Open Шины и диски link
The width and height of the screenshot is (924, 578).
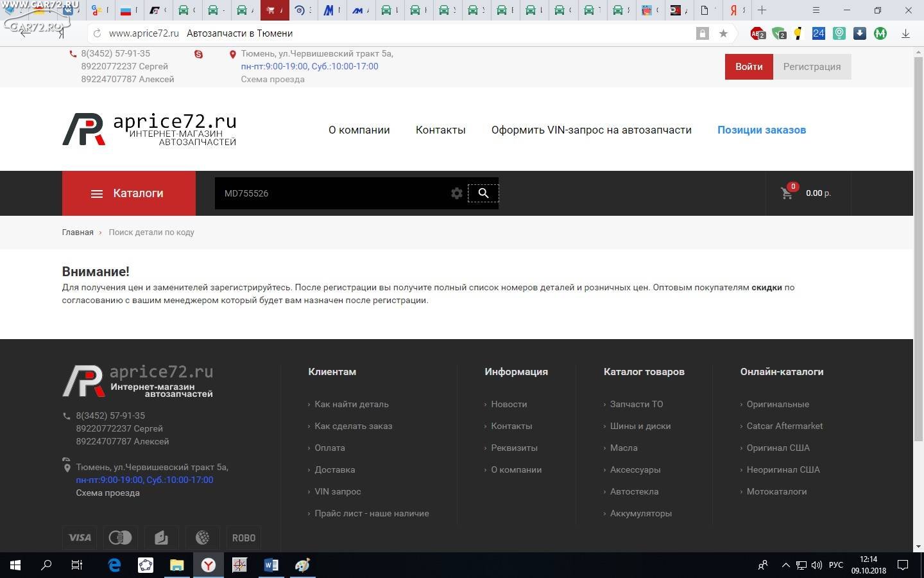[640, 426]
